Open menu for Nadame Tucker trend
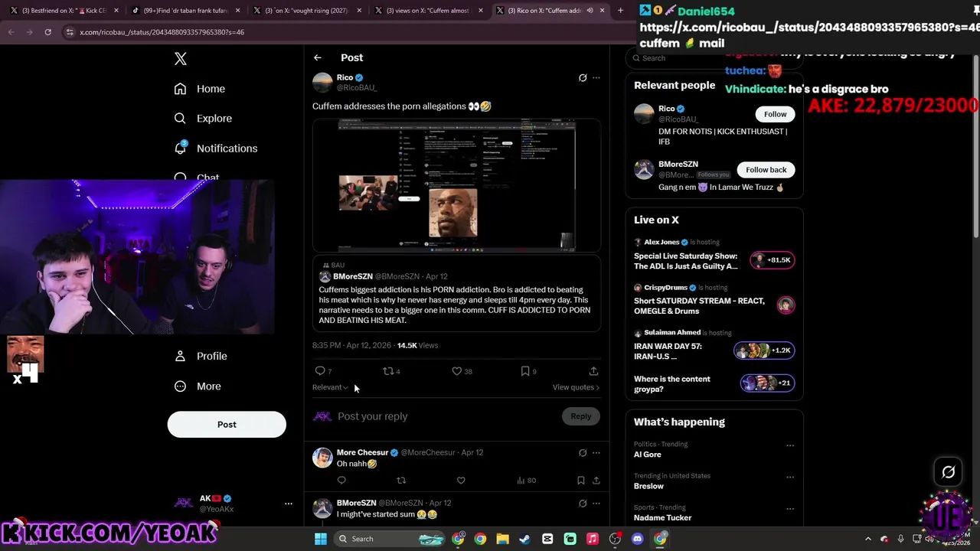Image resolution: width=980 pixels, height=551 pixels. click(x=790, y=509)
